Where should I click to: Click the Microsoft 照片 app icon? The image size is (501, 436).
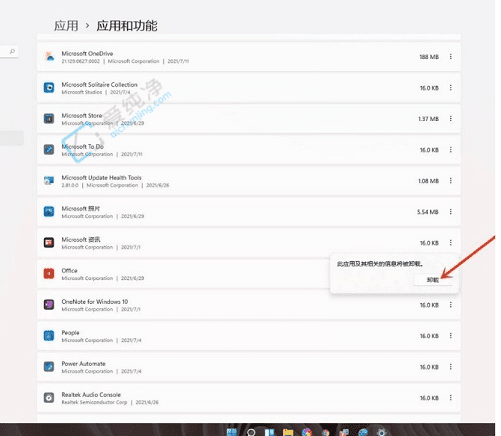[x=49, y=211]
